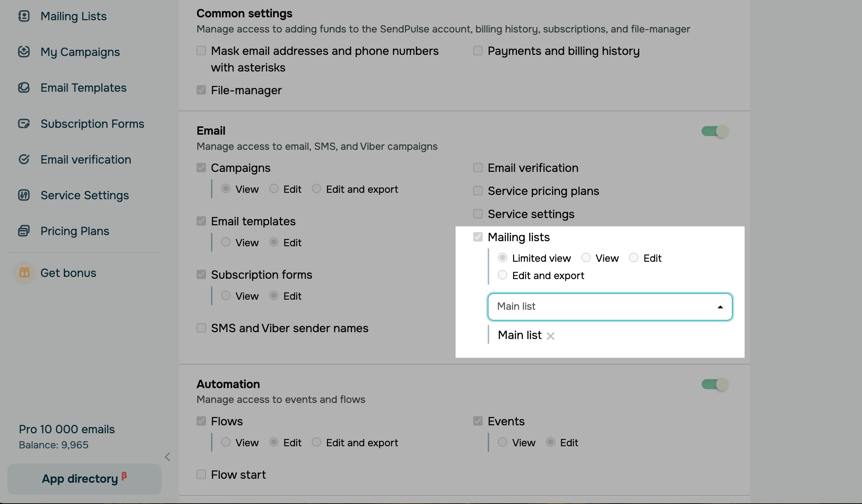Open the App directory button
The height and width of the screenshot is (504, 862).
[x=84, y=479]
